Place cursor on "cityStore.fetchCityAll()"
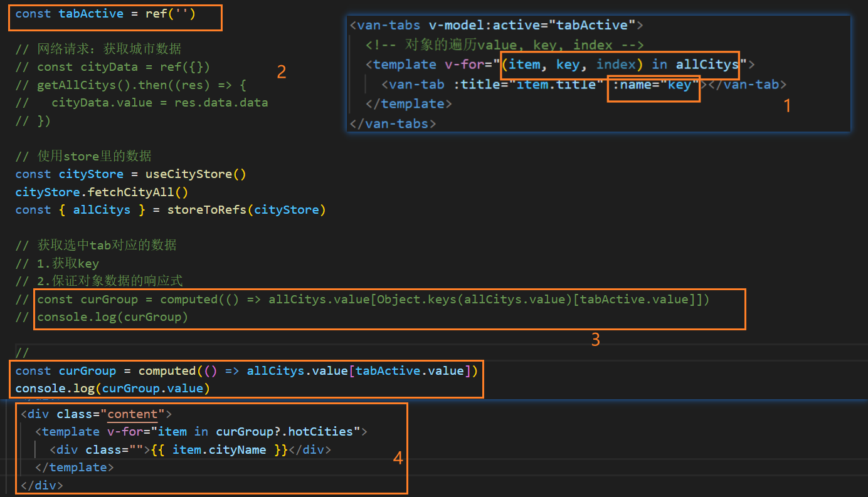Image resolution: width=868 pixels, height=497 pixels. click(x=102, y=192)
